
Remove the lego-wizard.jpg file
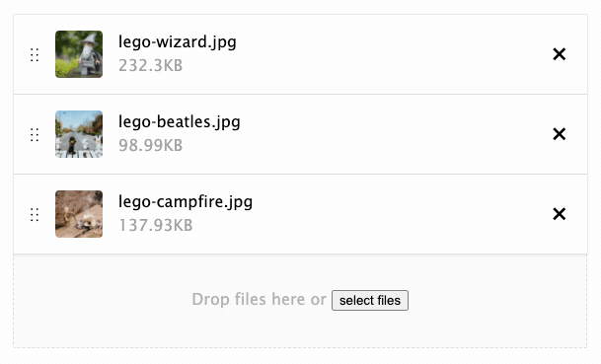[560, 54]
